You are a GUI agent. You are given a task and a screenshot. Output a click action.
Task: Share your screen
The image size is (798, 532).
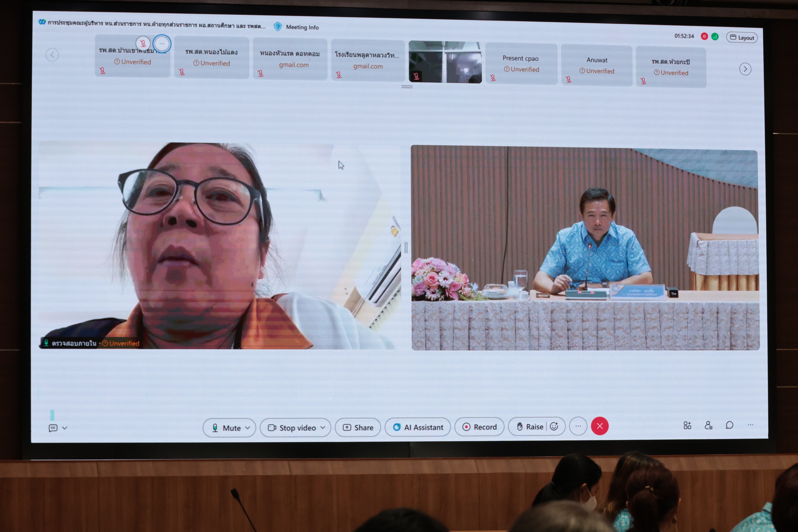click(358, 427)
